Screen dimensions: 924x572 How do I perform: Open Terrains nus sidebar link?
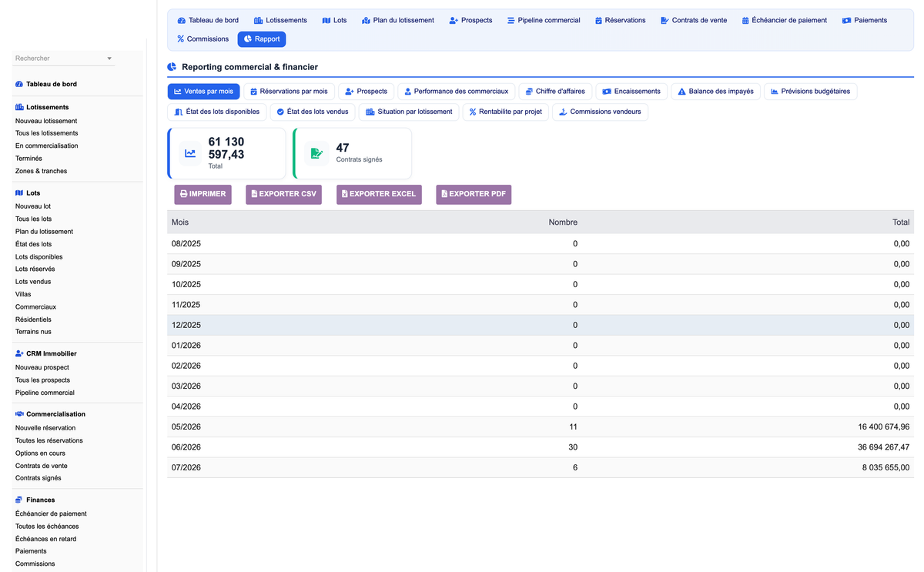34,332
